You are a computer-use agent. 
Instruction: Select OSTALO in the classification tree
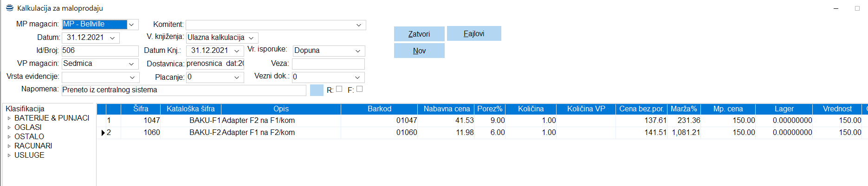click(29, 137)
